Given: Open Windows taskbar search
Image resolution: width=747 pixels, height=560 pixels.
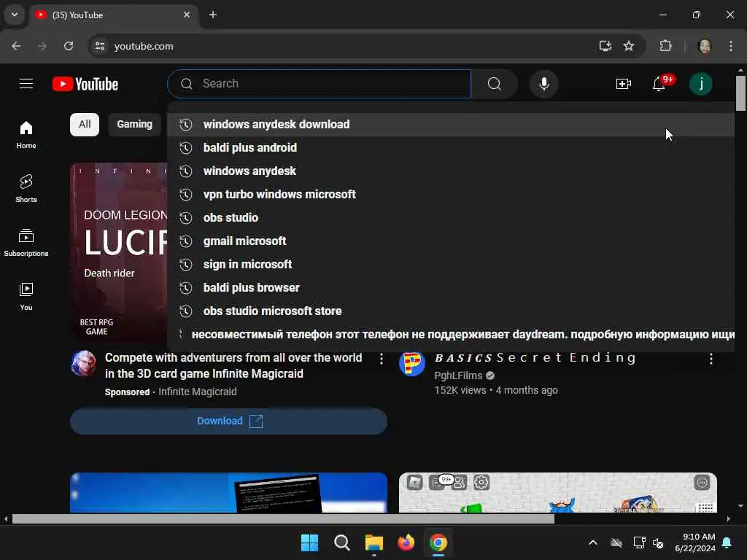Looking at the screenshot, I should pyautogui.click(x=341, y=542).
